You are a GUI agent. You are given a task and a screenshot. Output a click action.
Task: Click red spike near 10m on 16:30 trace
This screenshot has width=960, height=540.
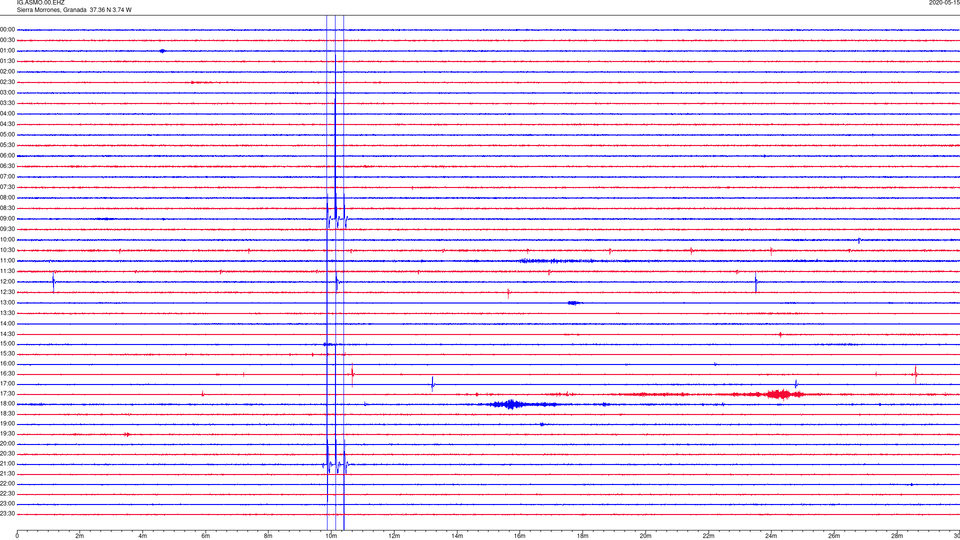pos(352,374)
